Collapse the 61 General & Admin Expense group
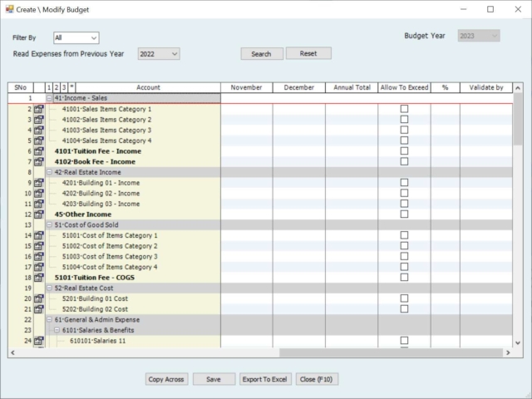This screenshot has height=399, width=532. [49, 319]
